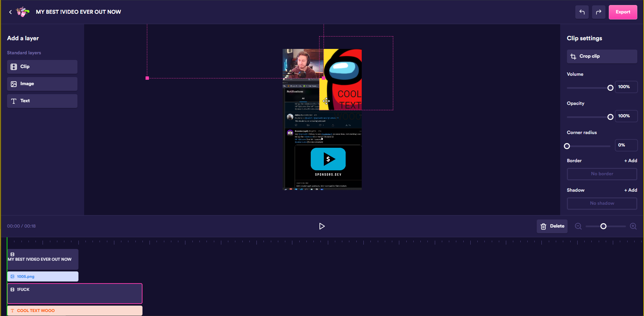Delete the selected clip

(552, 226)
